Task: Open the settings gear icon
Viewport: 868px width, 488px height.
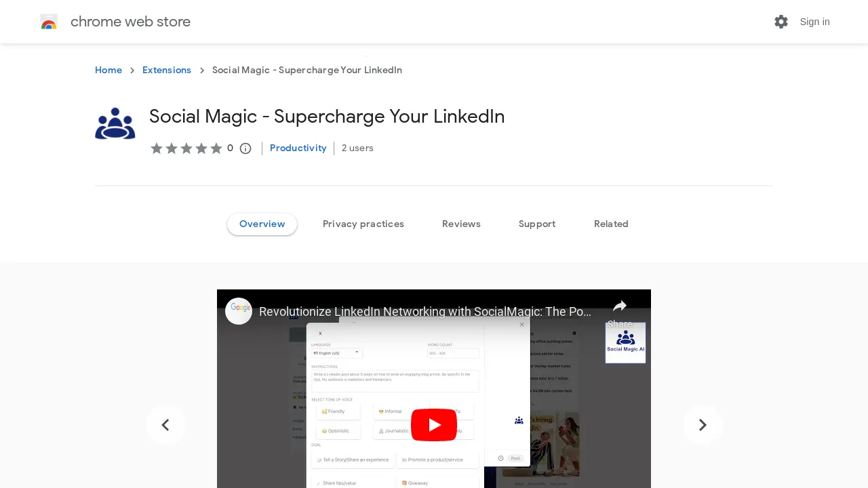Action: tap(781, 22)
